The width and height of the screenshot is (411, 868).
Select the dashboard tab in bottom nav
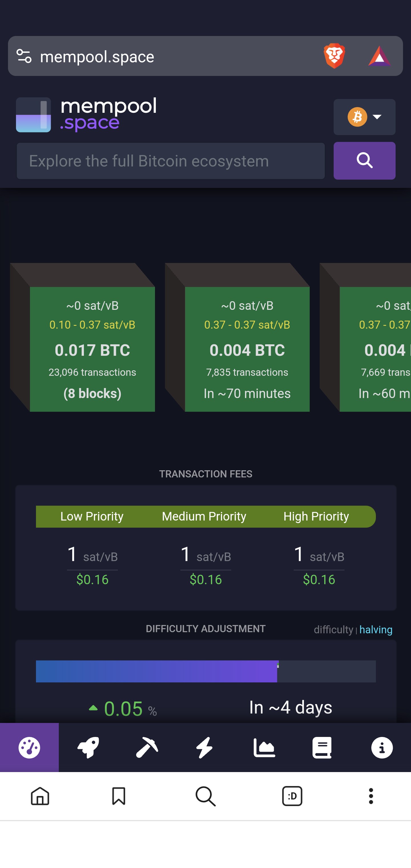(x=29, y=748)
